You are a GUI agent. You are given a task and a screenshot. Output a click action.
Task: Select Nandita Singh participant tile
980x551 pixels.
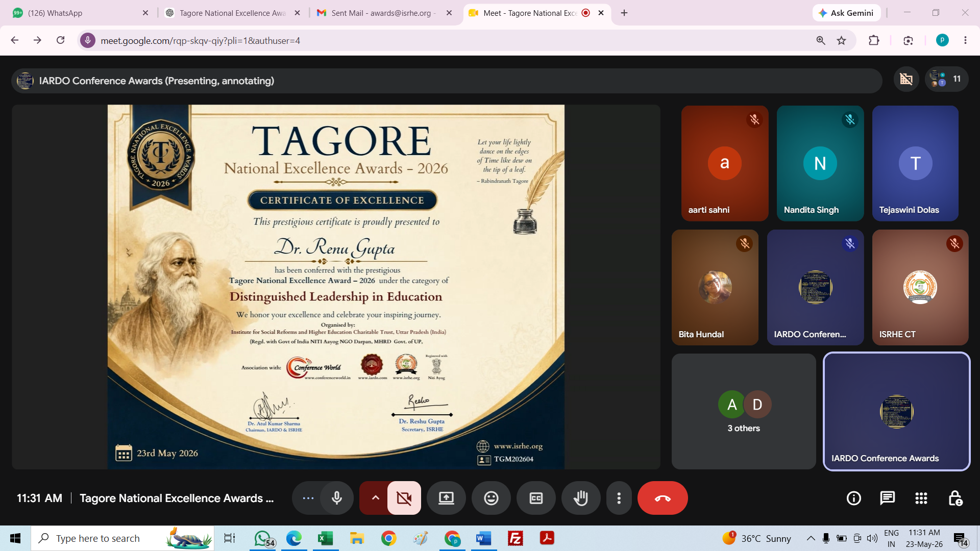pos(820,163)
